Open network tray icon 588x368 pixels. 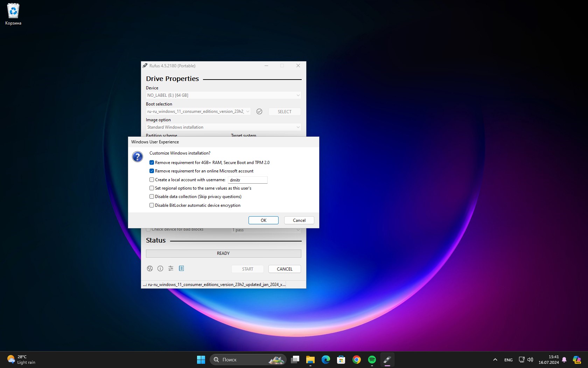(x=521, y=360)
